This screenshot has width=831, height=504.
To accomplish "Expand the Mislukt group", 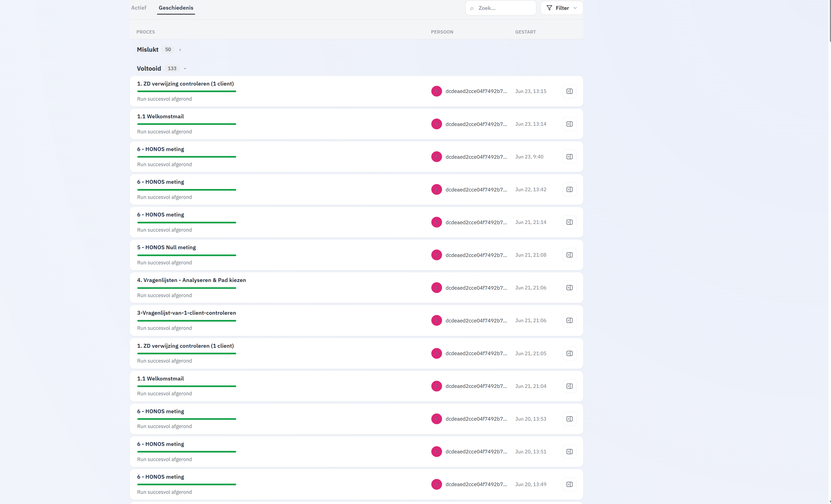I will click(180, 50).
